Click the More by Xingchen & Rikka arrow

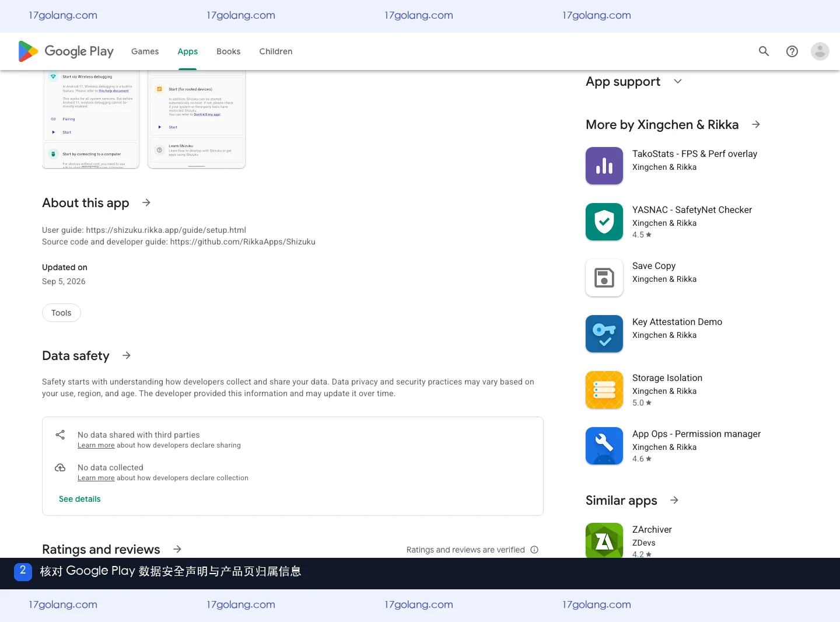756,124
